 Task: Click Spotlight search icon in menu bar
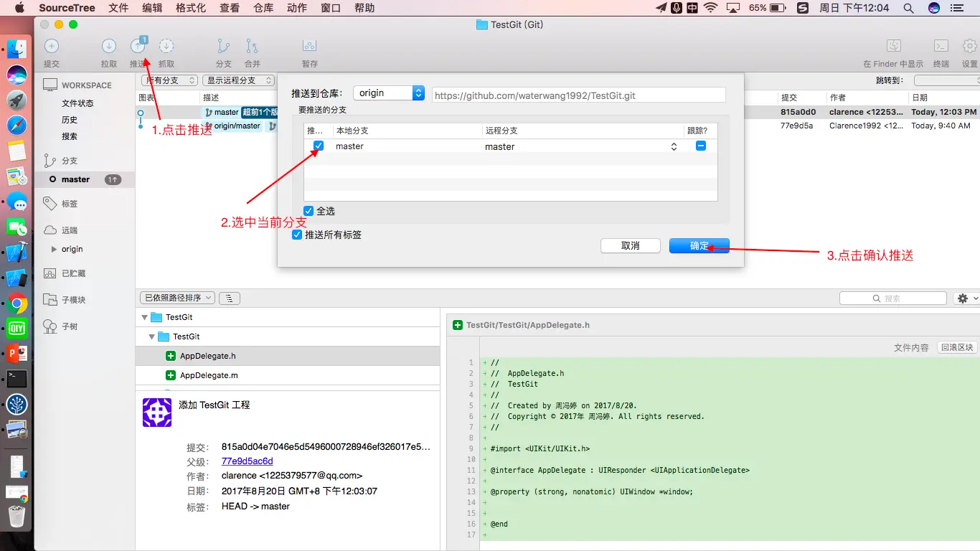point(909,8)
